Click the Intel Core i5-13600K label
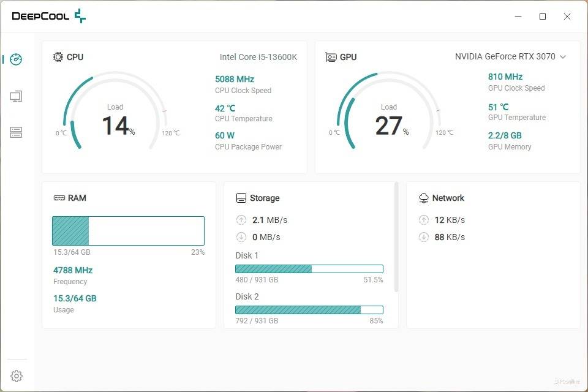588x392 pixels. [x=258, y=57]
